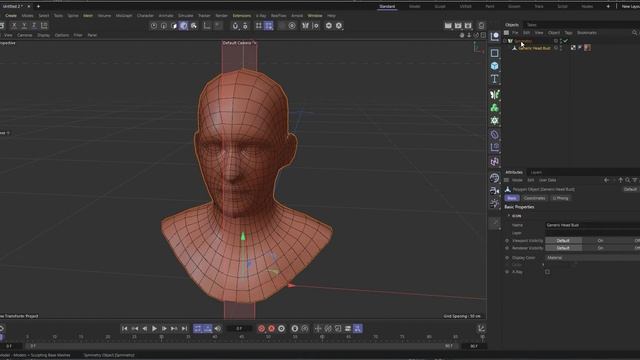Click the Enable Snap magnet icon
Image resolution: width=640 pixels, height=360 pixels.
click(235, 26)
